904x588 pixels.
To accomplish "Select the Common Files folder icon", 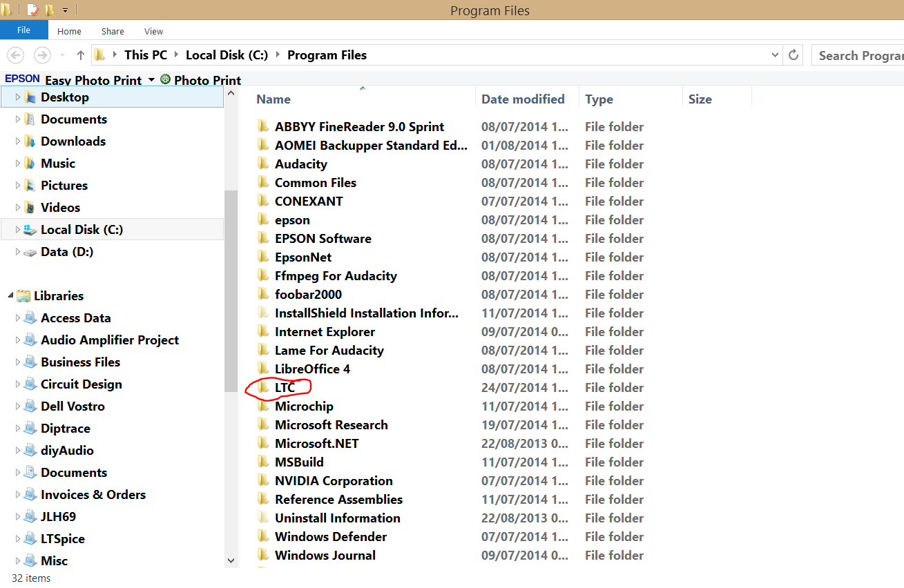I will pos(262,182).
